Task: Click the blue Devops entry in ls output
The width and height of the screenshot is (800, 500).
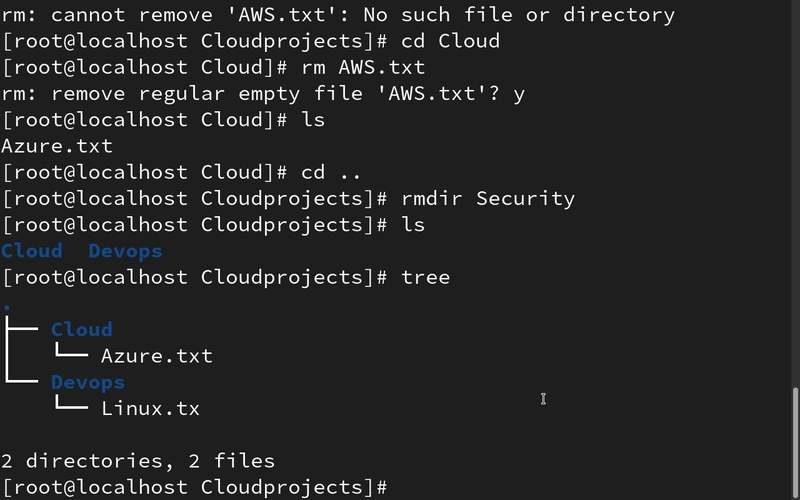Action: [126, 251]
